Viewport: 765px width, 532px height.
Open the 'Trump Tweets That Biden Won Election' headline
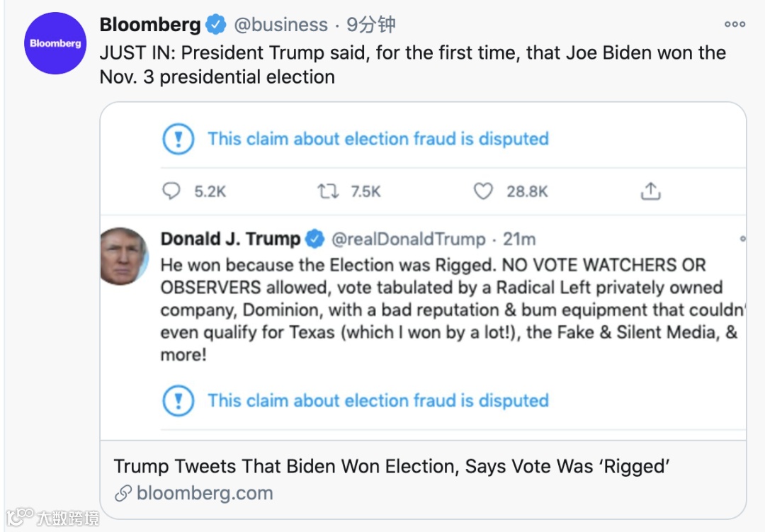click(392, 466)
